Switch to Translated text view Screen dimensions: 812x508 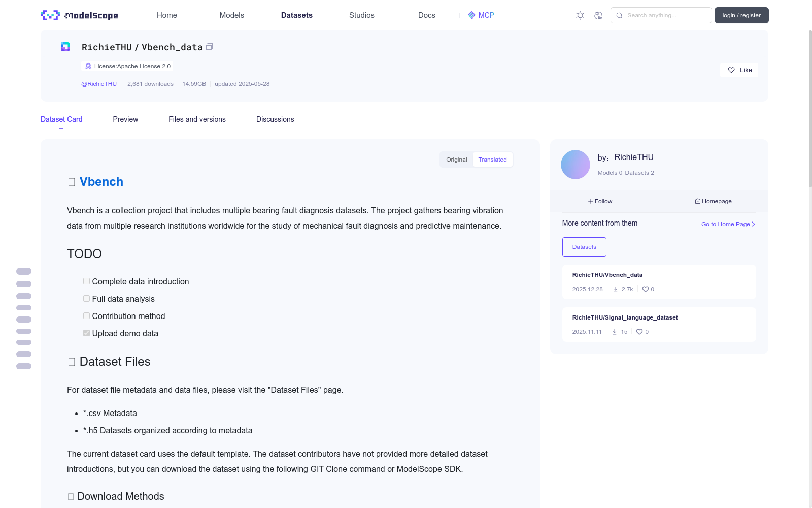pyautogui.click(x=493, y=160)
